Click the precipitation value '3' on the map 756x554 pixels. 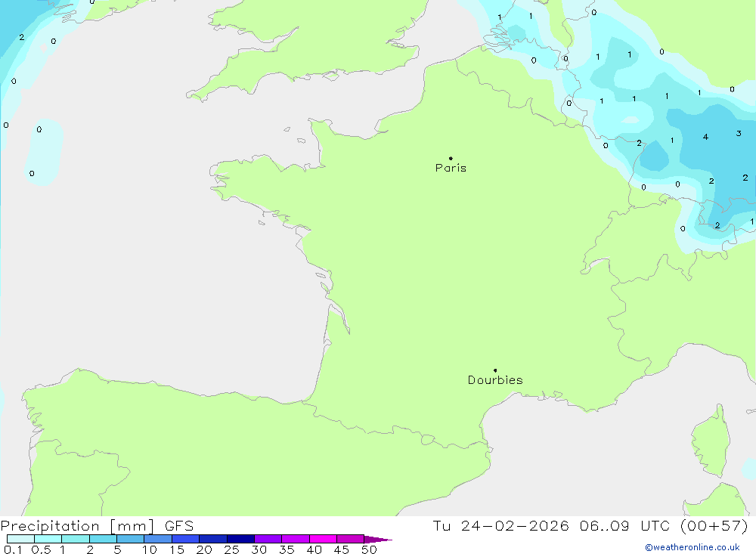pyautogui.click(x=739, y=133)
